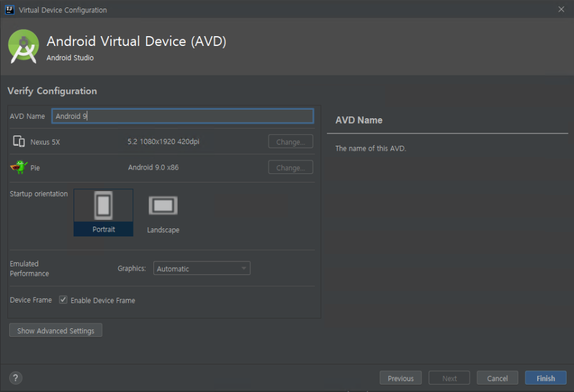Screen dimensions: 574x392
Task: Open the help question mark button
Action: [16, 378]
